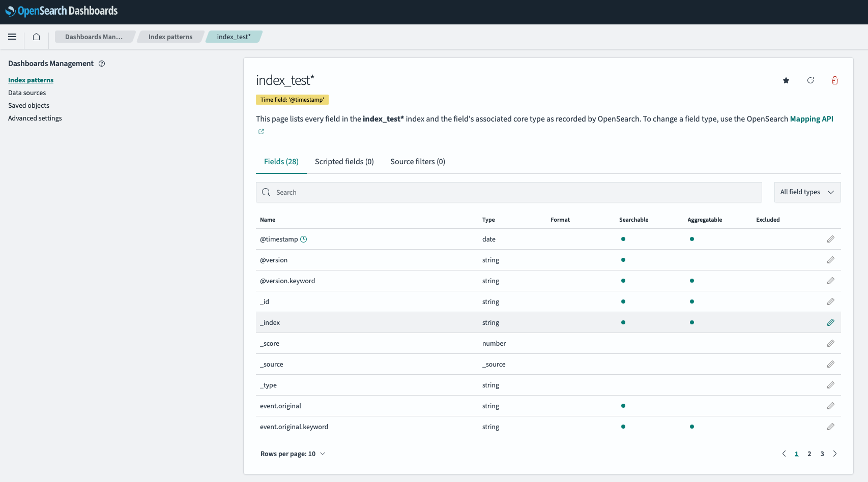The image size is (868, 482).
Task: Go to page 3 of fields
Action: click(822, 454)
